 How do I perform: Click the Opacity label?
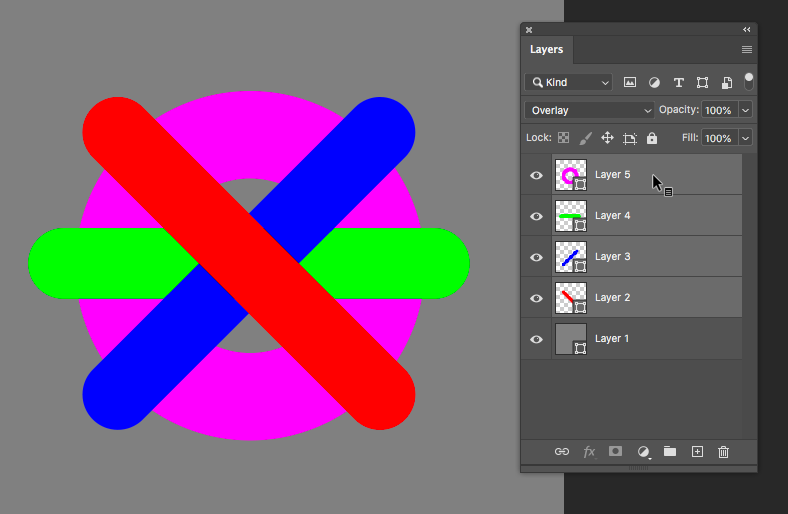pyautogui.click(x=679, y=110)
